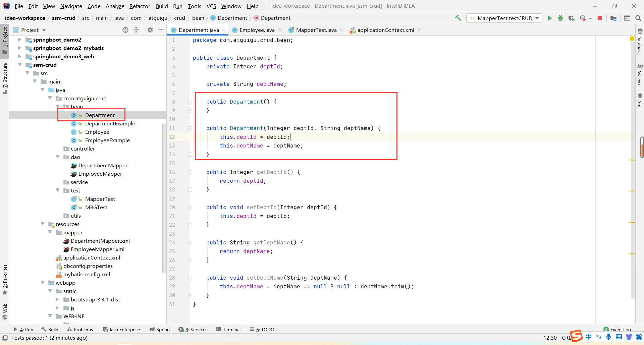644x345 pixels.
Task: Open Project Structure icon in top toolbar
Action: [613, 18]
